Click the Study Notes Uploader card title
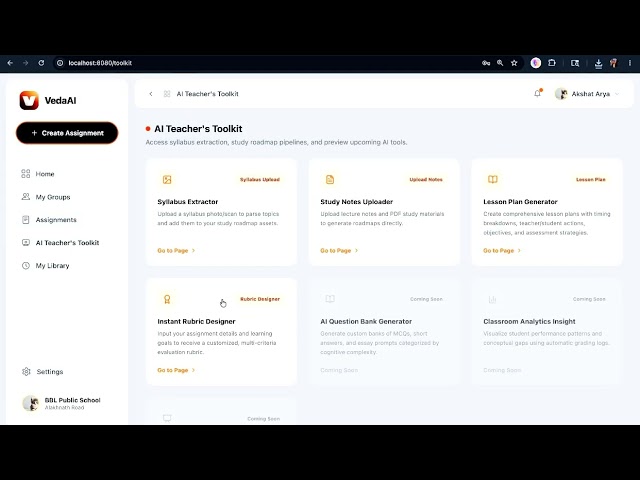The height and width of the screenshot is (480, 640). click(x=356, y=202)
